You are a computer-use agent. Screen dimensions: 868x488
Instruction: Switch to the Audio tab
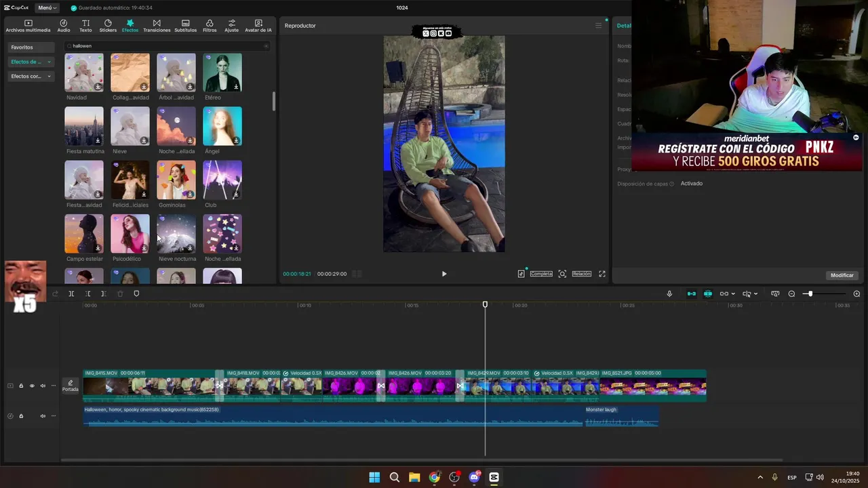point(64,26)
